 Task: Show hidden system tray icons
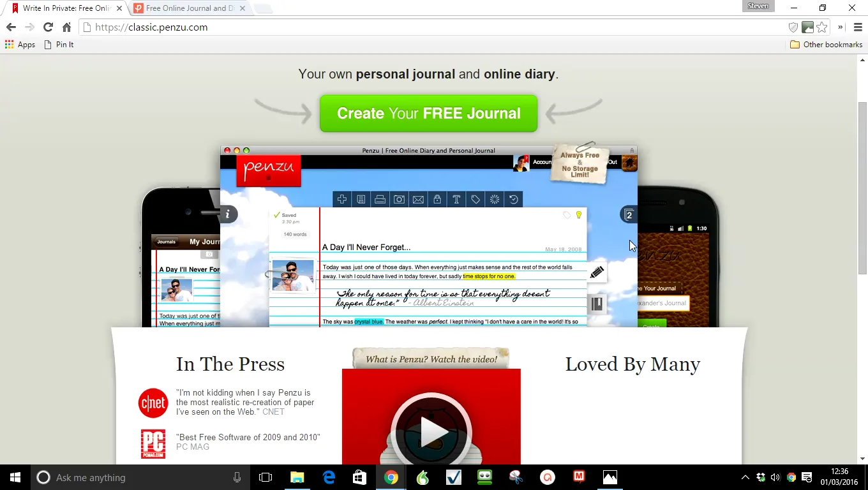(x=745, y=477)
